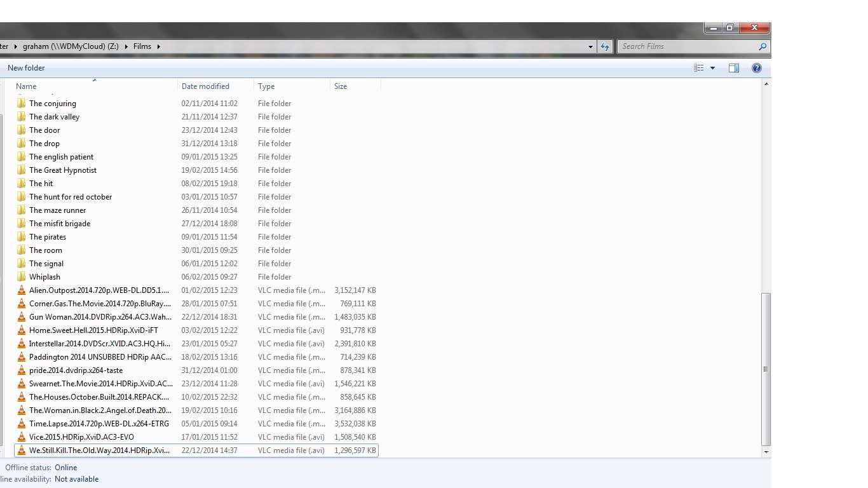Click the scrollbar down arrow

pos(766,452)
